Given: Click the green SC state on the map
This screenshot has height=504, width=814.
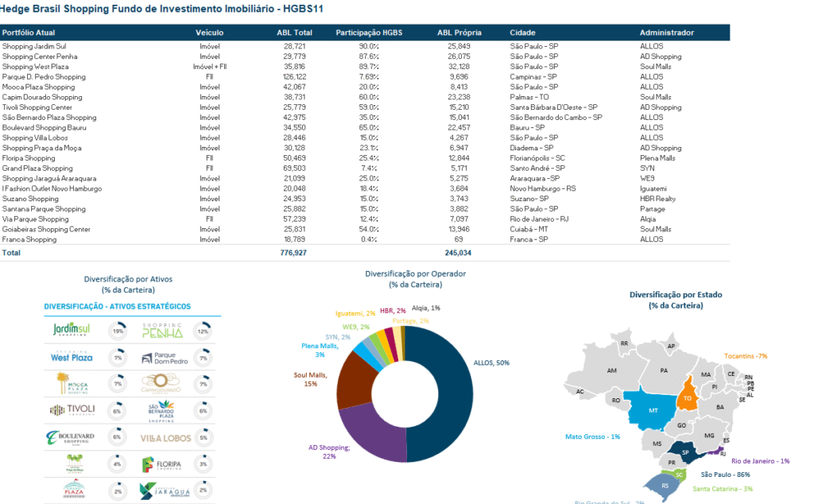Looking at the screenshot, I should click(x=679, y=475).
